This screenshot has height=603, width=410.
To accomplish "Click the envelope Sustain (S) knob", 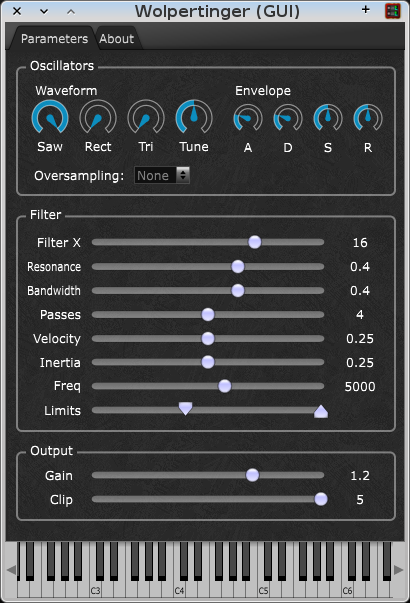I will (328, 118).
